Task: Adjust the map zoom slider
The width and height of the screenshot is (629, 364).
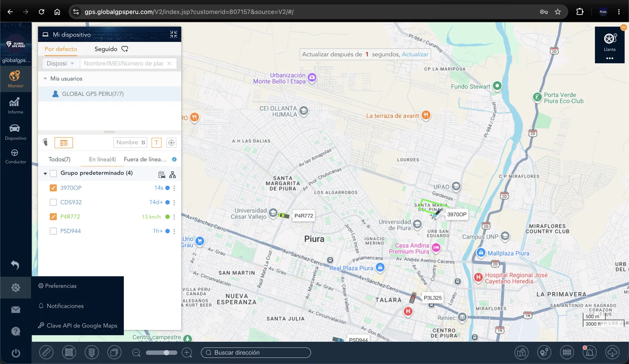Action: pyautogui.click(x=162, y=353)
